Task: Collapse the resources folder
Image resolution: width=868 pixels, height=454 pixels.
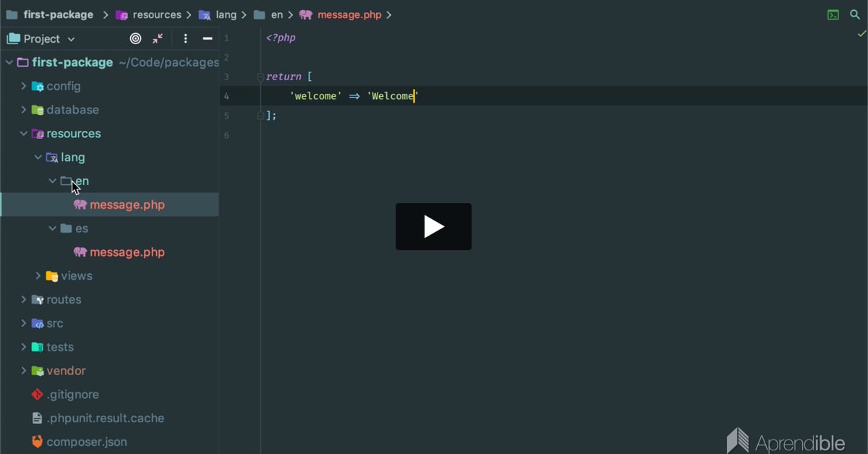Action: point(24,134)
